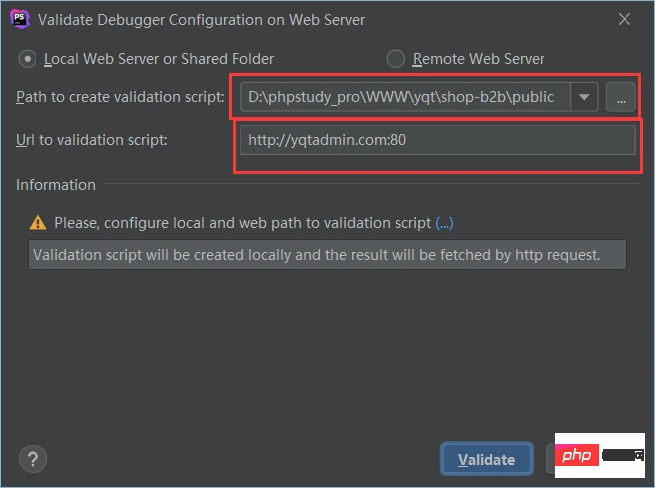Click the partially hidden Cancel button

click(x=550, y=459)
